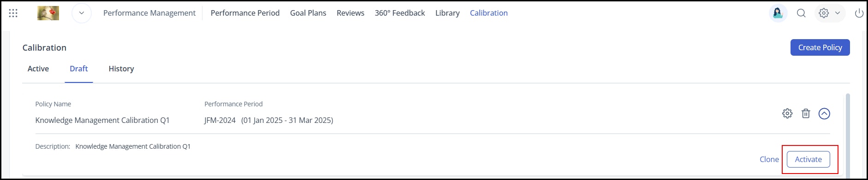The height and width of the screenshot is (180, 868).
Task: Switch to the History tab
Action: (x=121, y=69)
